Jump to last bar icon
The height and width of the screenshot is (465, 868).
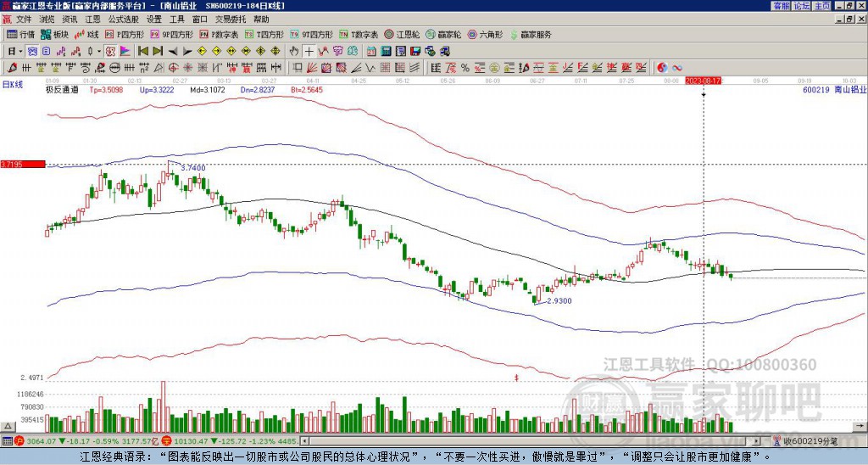pos(158,52)
